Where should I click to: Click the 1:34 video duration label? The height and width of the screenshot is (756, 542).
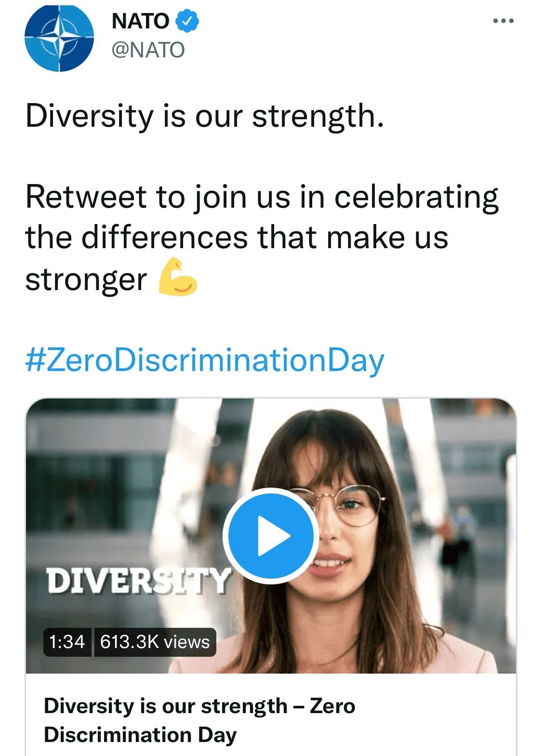[x=67, y=642]
